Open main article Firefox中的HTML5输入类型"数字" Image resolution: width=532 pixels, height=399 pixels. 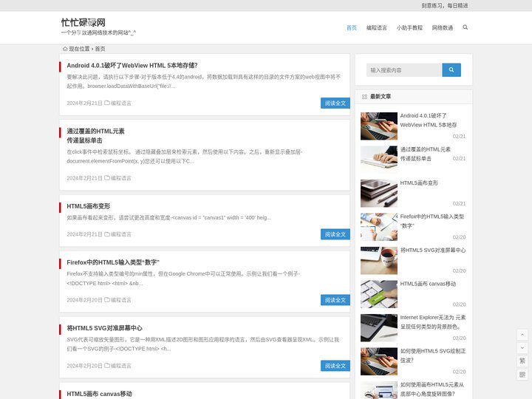click(x=113, y=262)
